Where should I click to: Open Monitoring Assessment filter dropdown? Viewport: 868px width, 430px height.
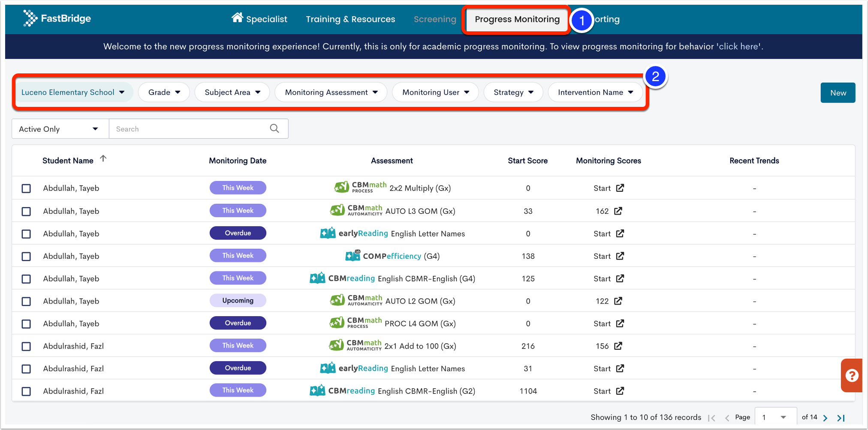pyautogui.click(x=331, y=92)
